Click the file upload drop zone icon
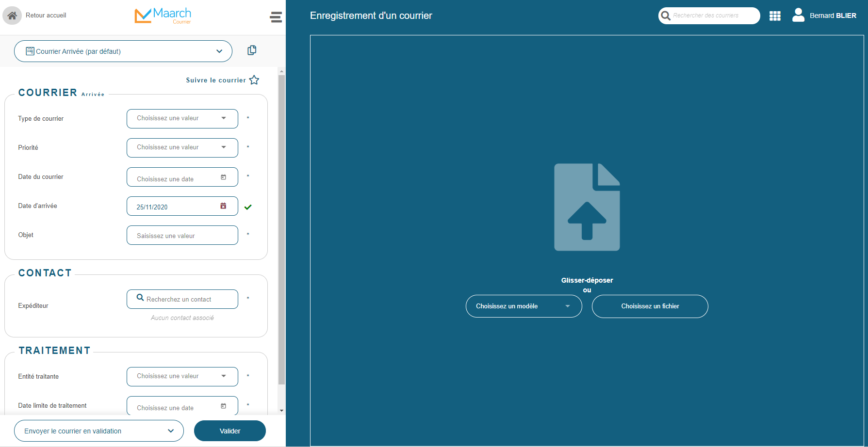 [x=587, y=207]
